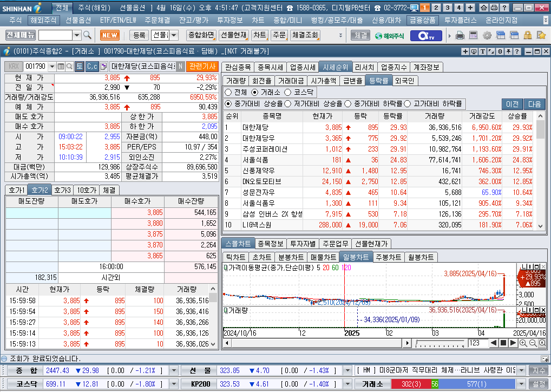Switch to the 일봉차트 tab

(x=356, y=257)
